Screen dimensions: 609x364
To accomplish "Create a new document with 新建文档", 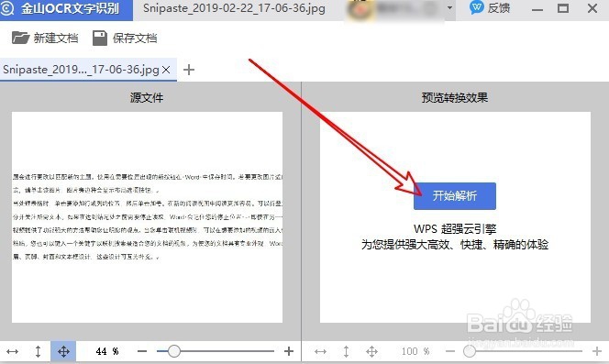I will click(x=45, y=39).
